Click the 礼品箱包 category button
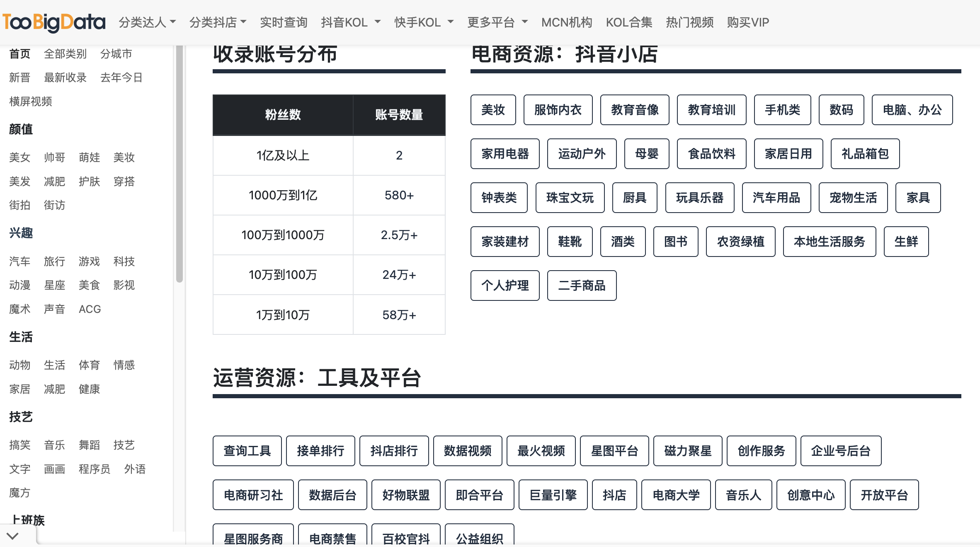Screen dimensions: 980x547 [865, 154]
